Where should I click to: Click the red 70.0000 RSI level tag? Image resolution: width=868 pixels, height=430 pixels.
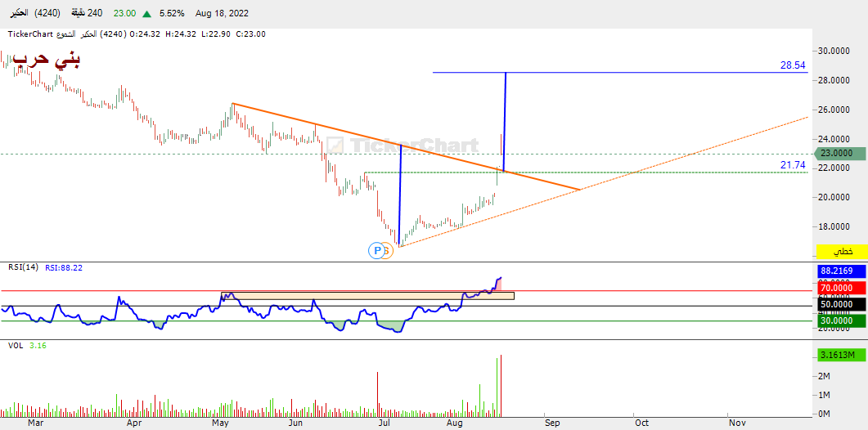coord(841,288)
